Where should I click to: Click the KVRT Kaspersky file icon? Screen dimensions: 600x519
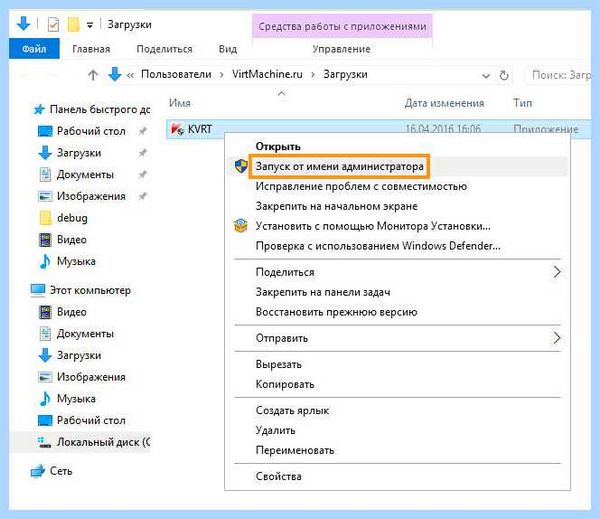(177, 129)
